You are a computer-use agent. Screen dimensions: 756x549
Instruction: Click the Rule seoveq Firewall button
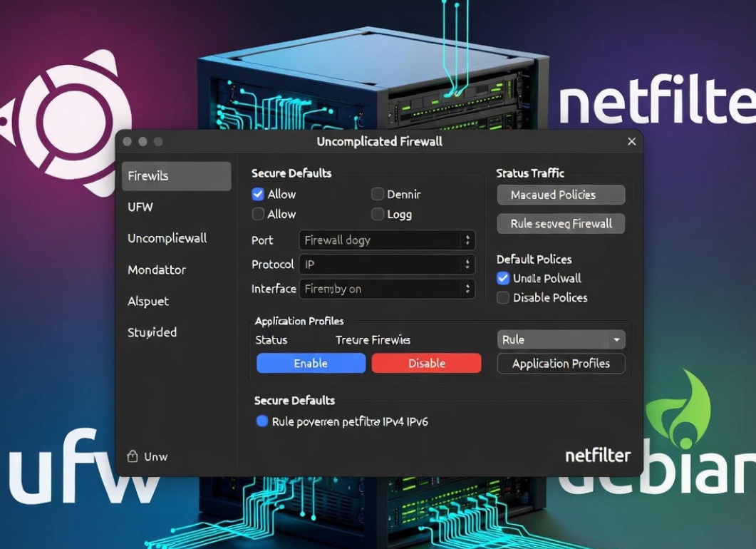pyautogui.click(x=561, y=224)
